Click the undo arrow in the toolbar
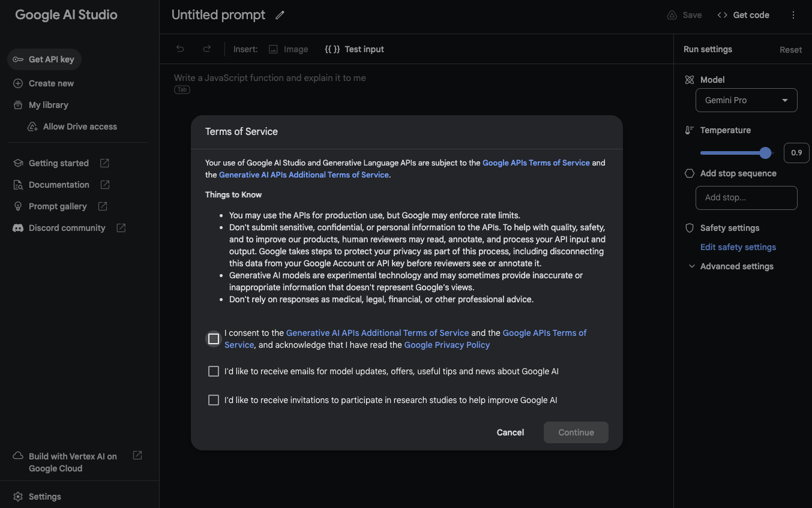 click(180, 49)
